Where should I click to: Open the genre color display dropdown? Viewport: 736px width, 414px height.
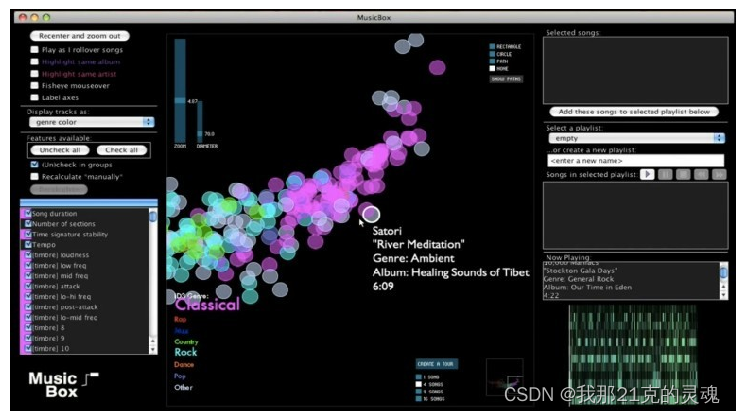pyautogui.click(x=92, y=122)
